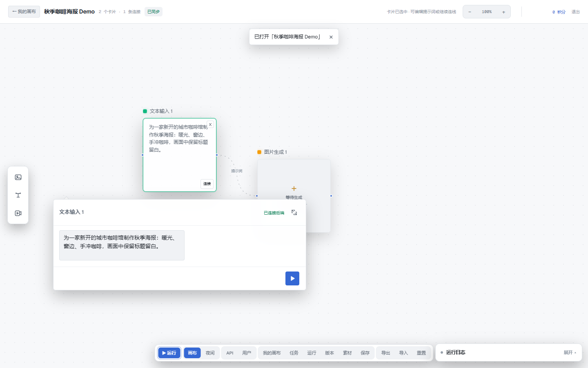Image resolution: width=588 pixels, height=368 pixels.
Task: Click the plus icon in 图片生成 1 card
Action: tap(294, 188)
